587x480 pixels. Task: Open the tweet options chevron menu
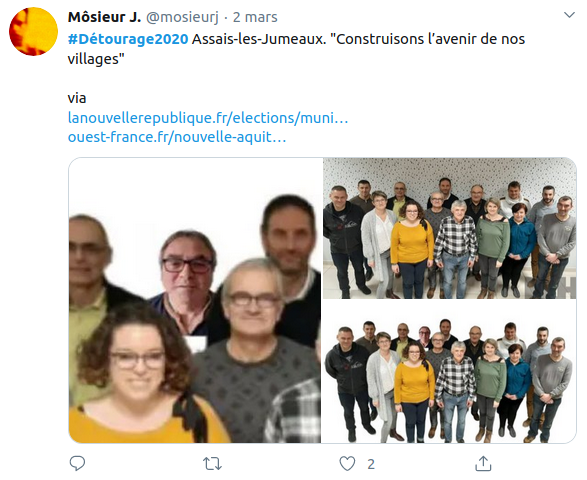point(569,15)
